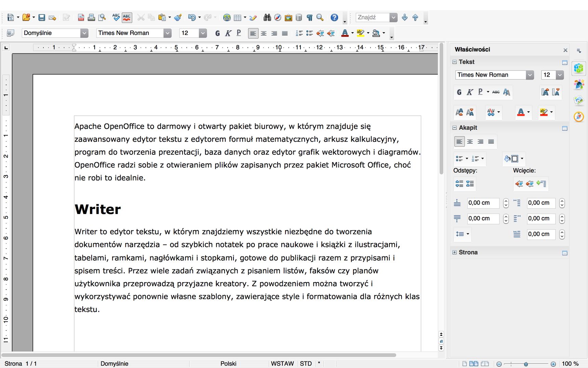
Task: Toggle toolbar Numbering On/Off icon
Action: [299, 33]
